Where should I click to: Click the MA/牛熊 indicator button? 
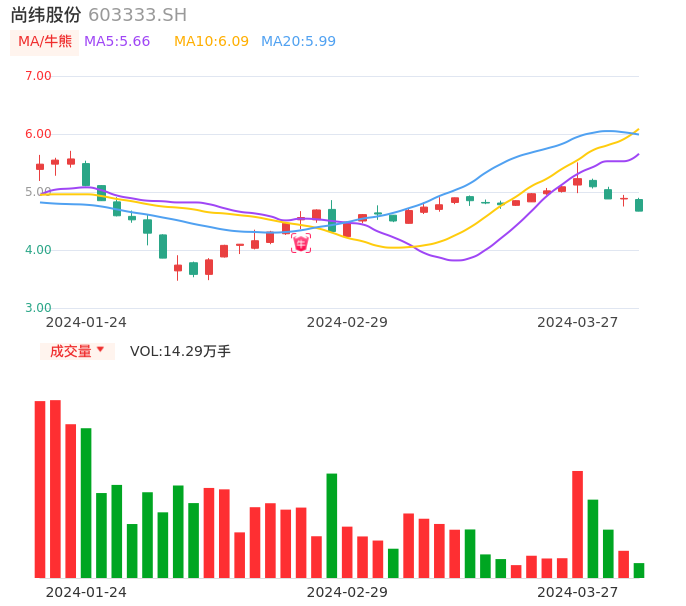[x=45, y=42]
